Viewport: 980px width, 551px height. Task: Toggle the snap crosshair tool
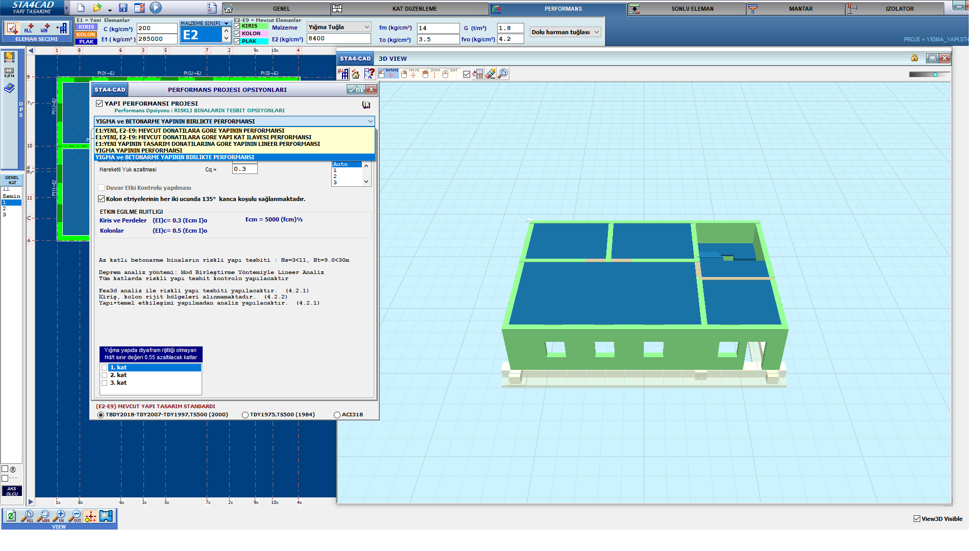pos(90,516)
